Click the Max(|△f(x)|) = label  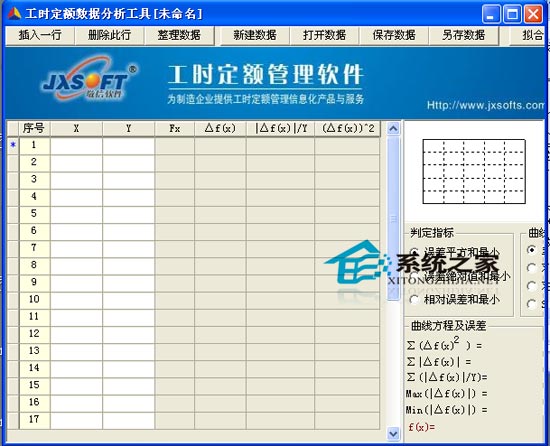(x=446, y=394)
